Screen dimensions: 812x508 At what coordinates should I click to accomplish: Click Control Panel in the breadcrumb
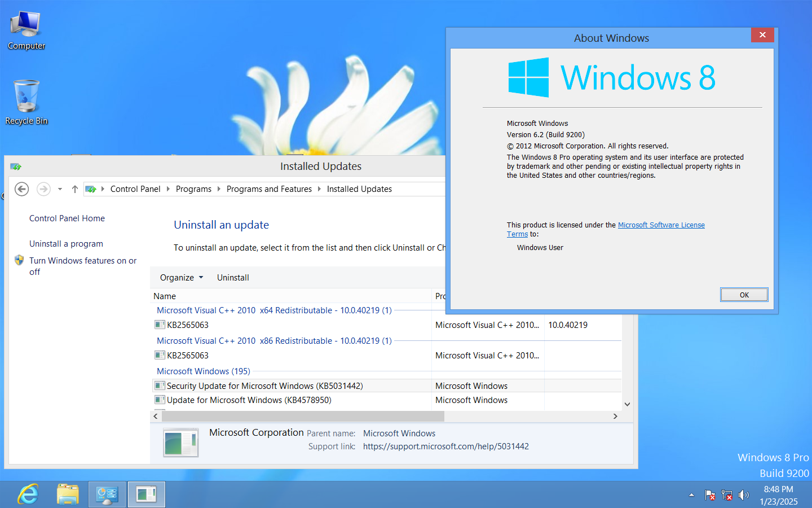135,189
